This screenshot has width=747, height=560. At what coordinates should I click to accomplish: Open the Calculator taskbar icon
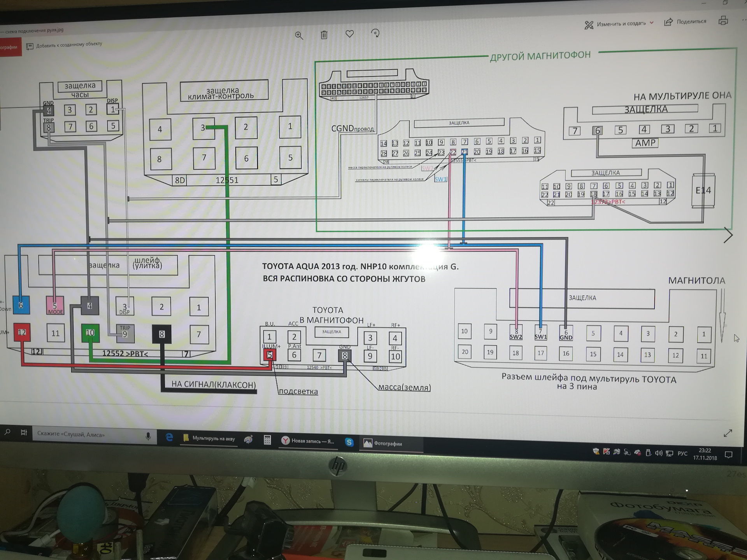point(267,440)
